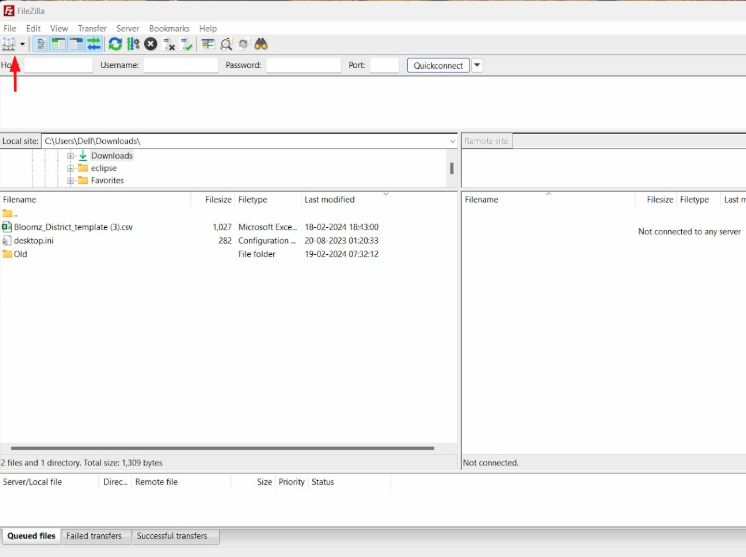Select the Old folder row

pos(190,254)
